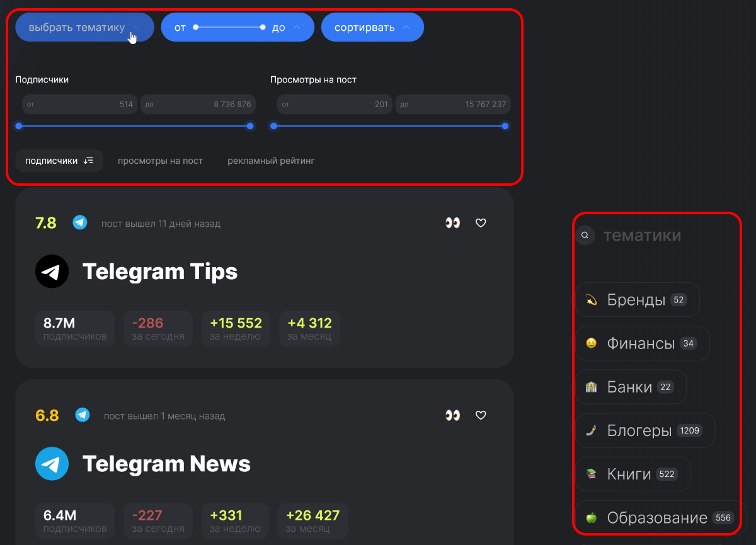This screenshot has width=756, height=545.
Task: Click the 6.8 rating value
Action: click(47, 415)
